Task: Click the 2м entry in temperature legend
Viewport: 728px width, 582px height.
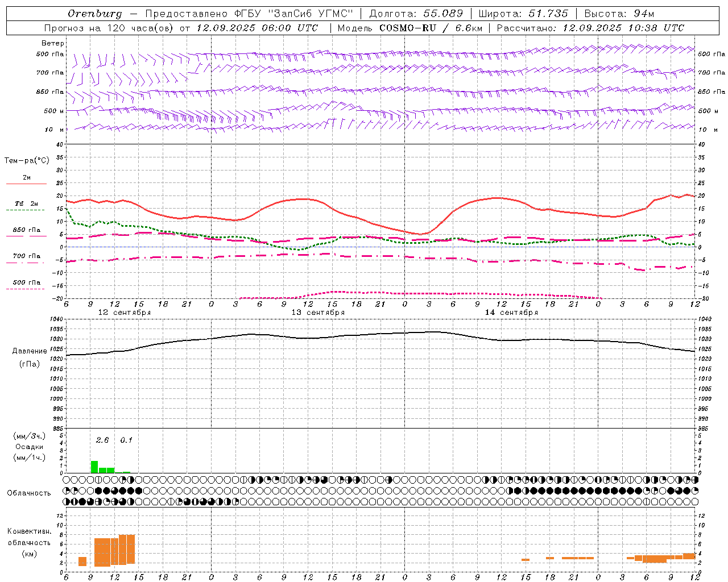Action: click(x=27, y=178)
